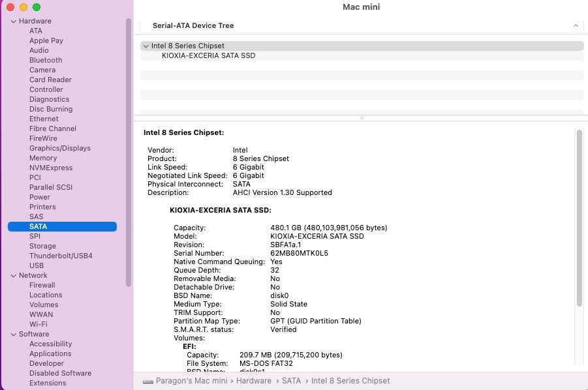
Task: Show Memory information
Action: point(43,158)
